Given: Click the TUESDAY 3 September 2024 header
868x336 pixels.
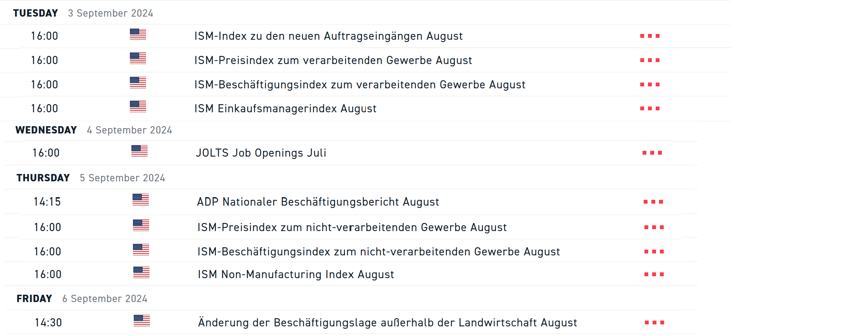Looking at the screenshot, I should pyautogui.click(x=83, y=14).
